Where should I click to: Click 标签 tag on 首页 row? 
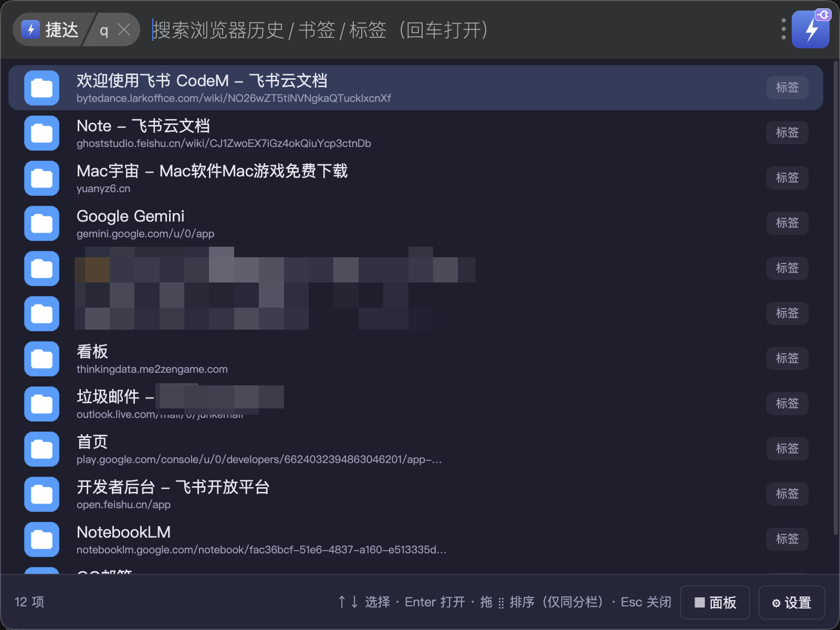pyautogui.click(x=787, y=449)
